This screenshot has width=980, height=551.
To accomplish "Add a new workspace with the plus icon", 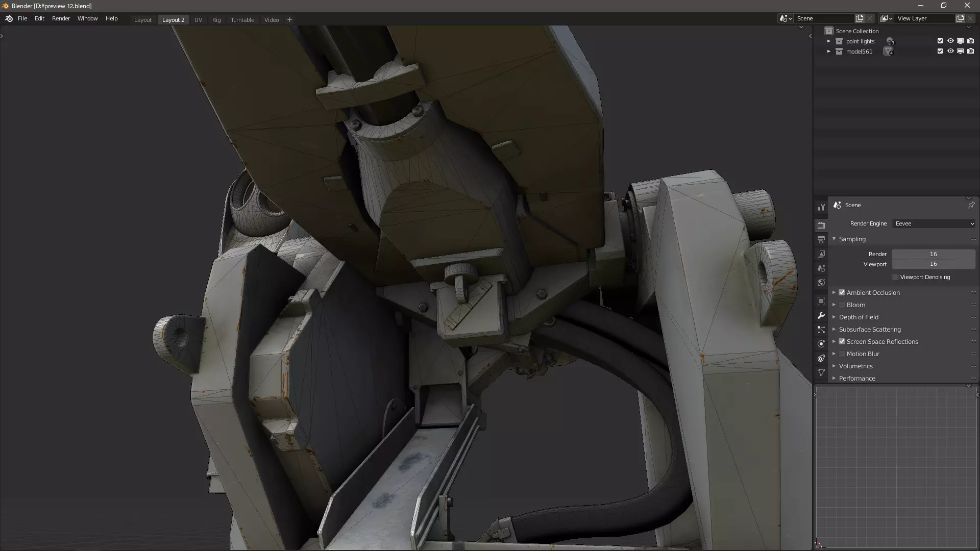I will [289, 20].
